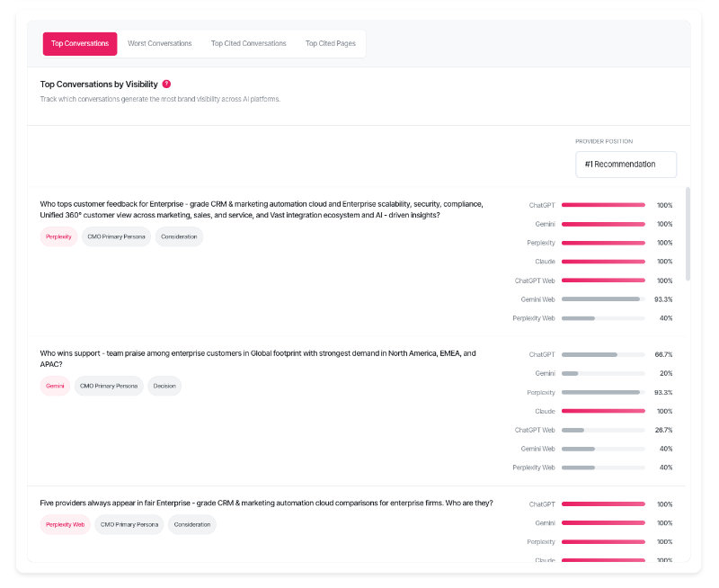Click the ChatGPT 66.7% bar in second conversation

tap(603, 354)
